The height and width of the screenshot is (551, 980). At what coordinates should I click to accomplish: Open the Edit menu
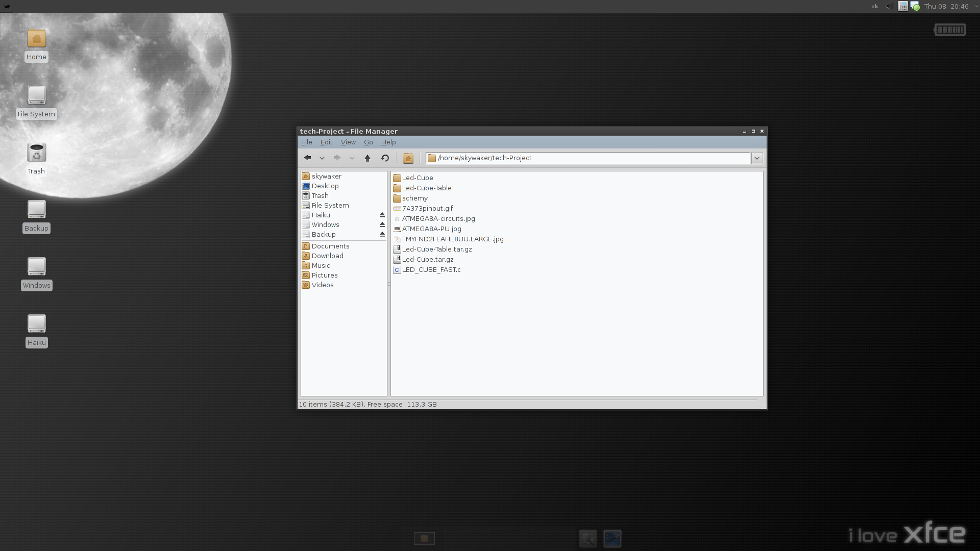click(326, 142)
